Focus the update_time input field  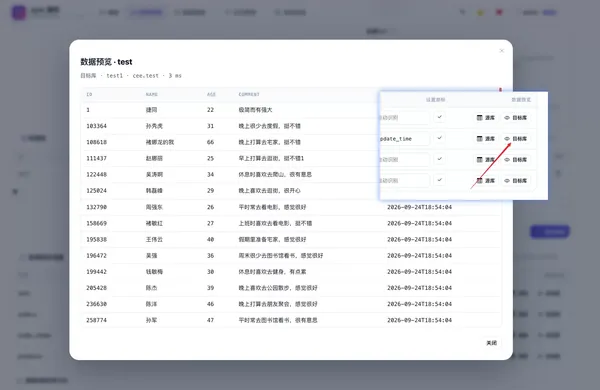[405, 139]
